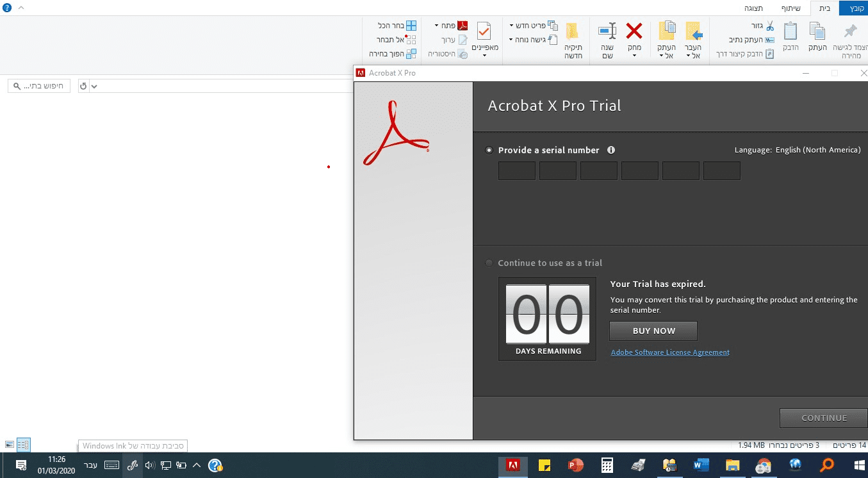Click the BUY NOW button
The width and height of the screenshot is (868, 478).
click(x=653, y=331)
